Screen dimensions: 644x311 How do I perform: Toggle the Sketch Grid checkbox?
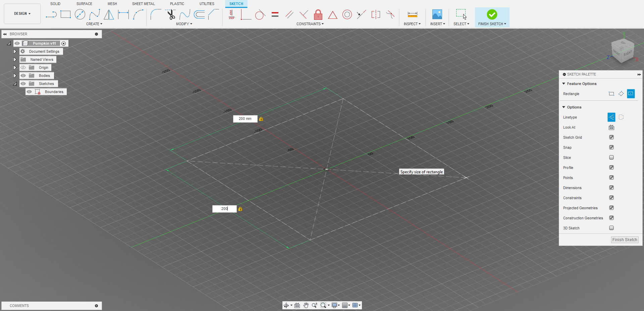click(611, 137)
